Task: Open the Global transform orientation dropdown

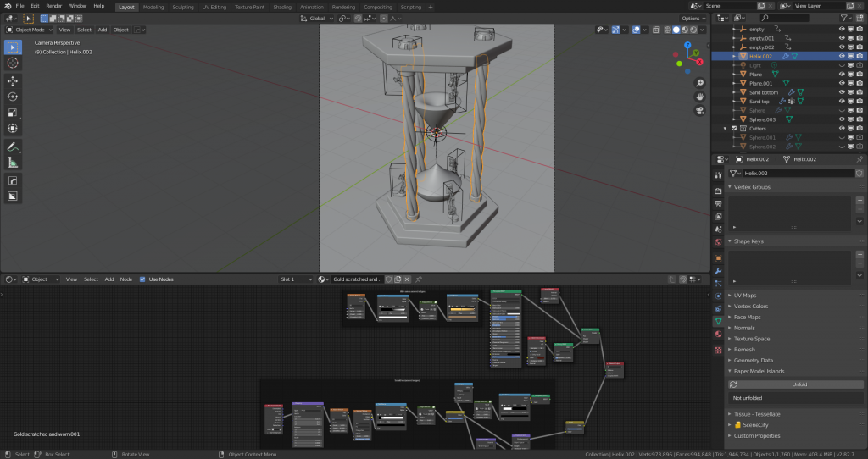Action: point(318,18)
